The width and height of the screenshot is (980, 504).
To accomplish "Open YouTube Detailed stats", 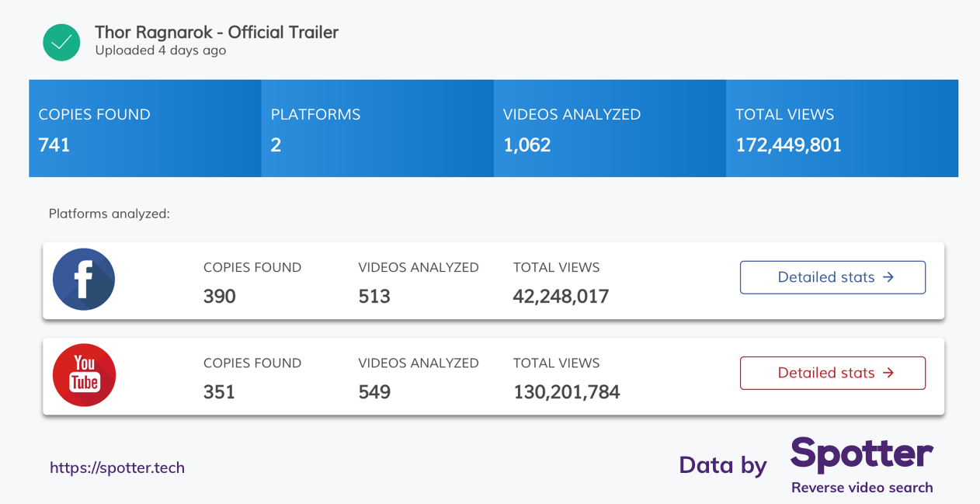I will pyautogui.click(x=832, y=373).
